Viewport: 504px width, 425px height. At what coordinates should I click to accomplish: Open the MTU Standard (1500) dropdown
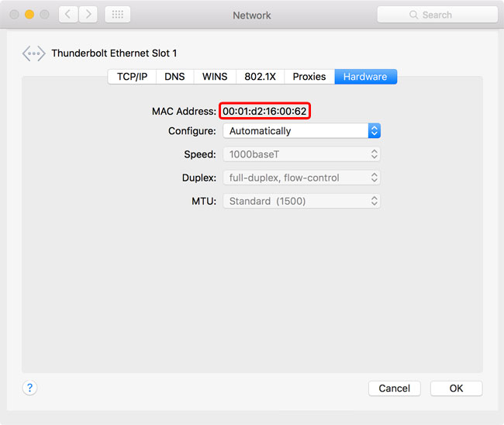pyautogui.click(x=302, y=201)
